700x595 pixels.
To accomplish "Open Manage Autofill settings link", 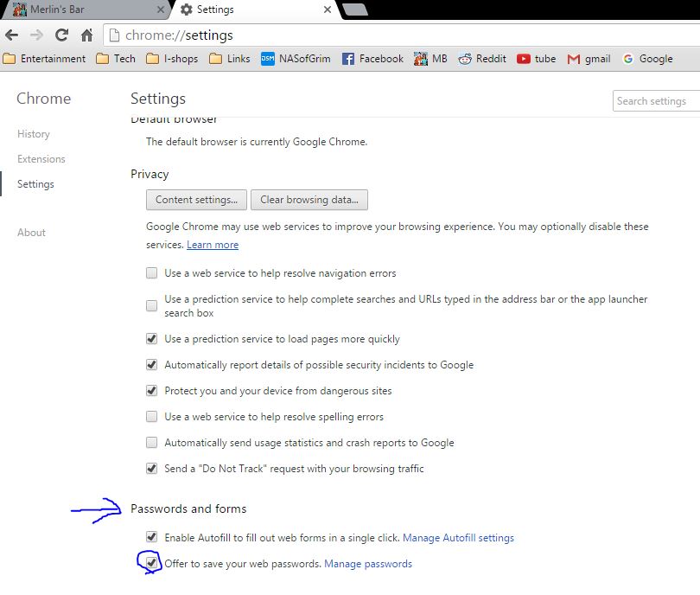I will coord(459,538).
